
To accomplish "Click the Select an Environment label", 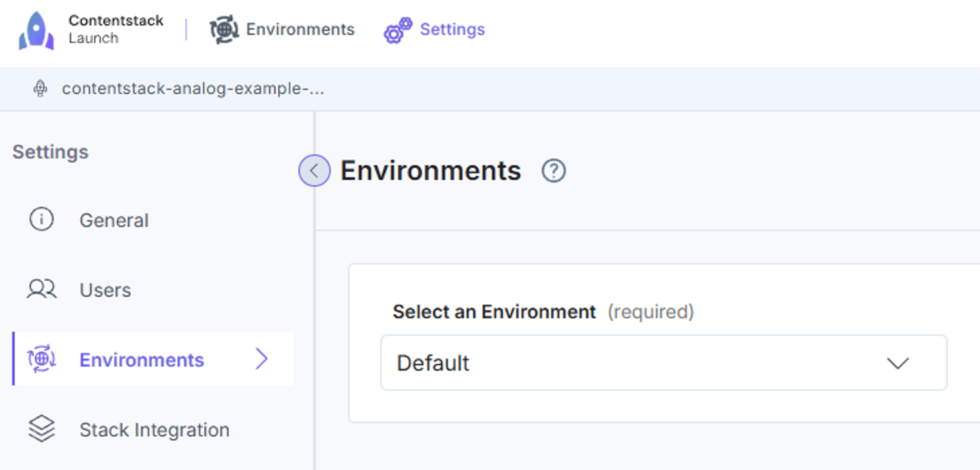I will tap(494, 312).
